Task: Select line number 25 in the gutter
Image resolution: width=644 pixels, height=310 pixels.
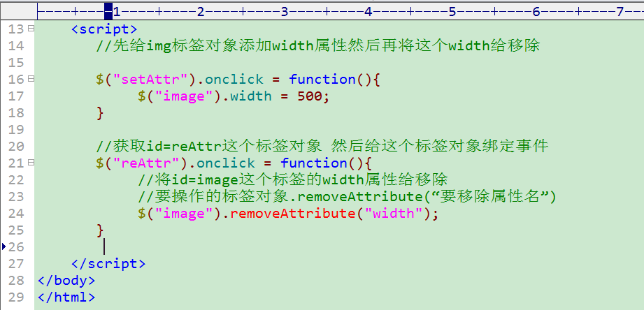Action: 16,230
